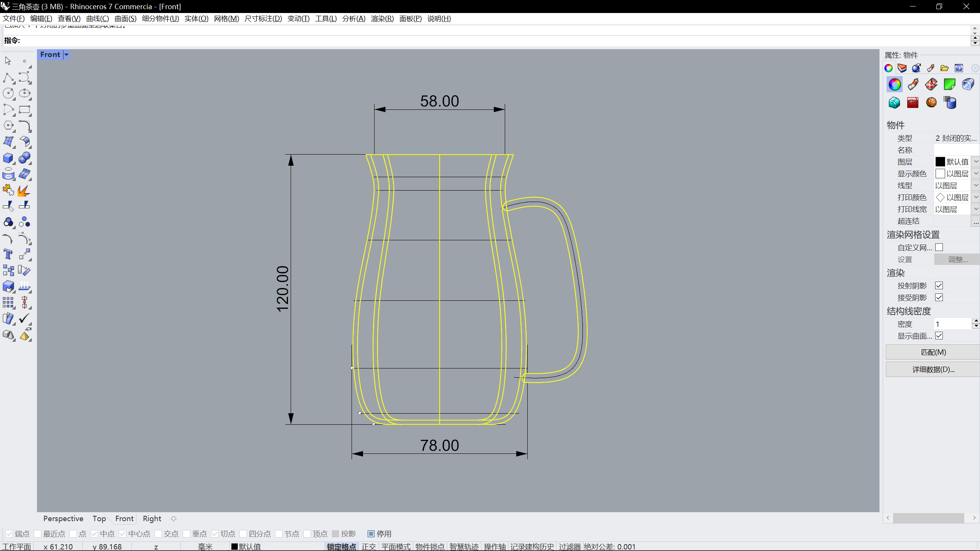Open the Material properties icon
The height and width of the screenshot is (551, 980).
[x=913, y=85]
